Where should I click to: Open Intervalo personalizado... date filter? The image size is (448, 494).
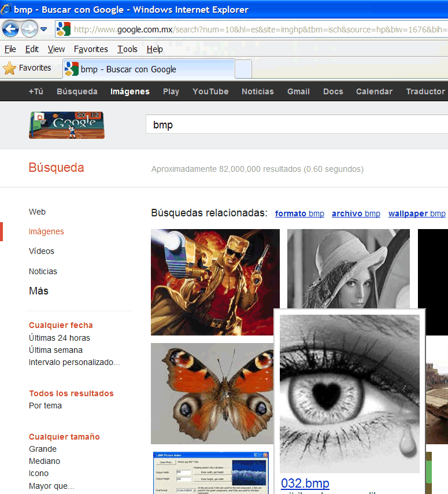(x=75, y=362)
